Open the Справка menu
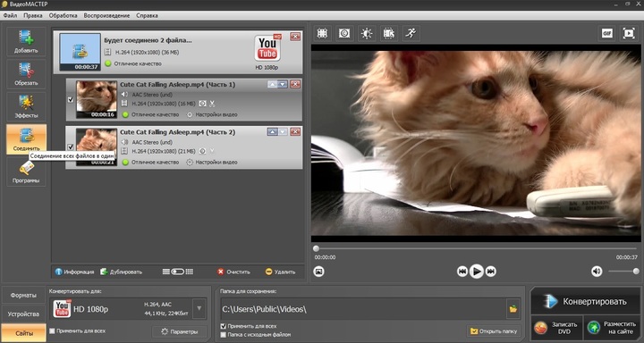The height and width of the screenshot is (343, 644). coord(147,15)
